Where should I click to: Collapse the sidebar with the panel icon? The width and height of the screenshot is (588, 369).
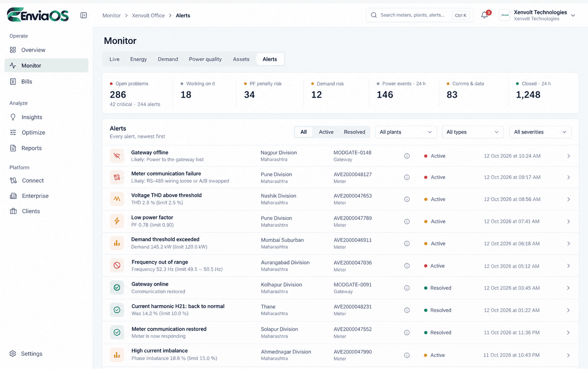tap(84, 15)
